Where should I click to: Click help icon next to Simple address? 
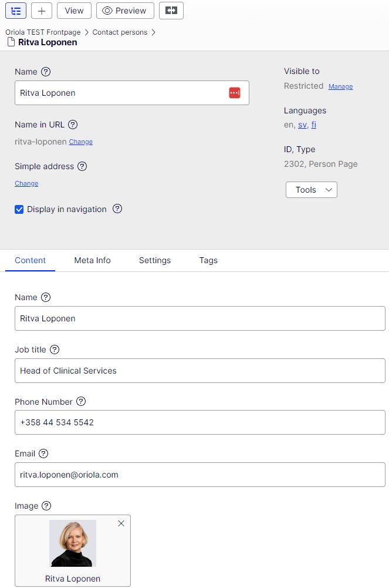coord(82,166)
